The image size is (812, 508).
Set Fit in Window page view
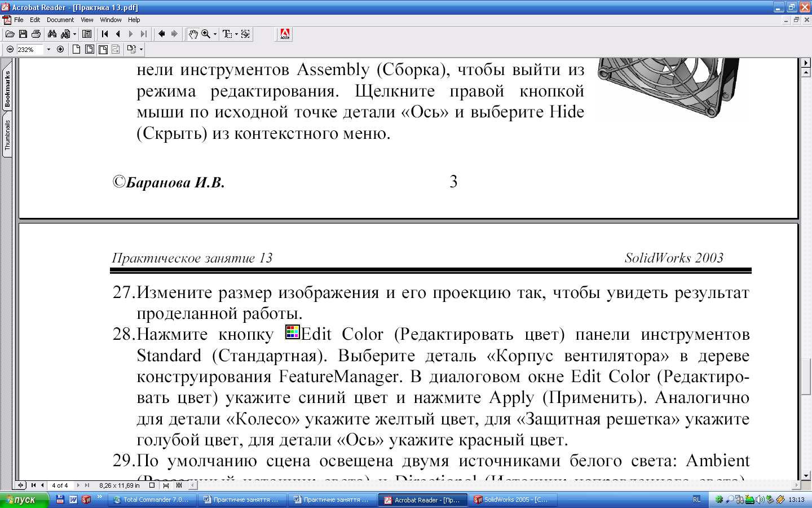click(90, 50)
